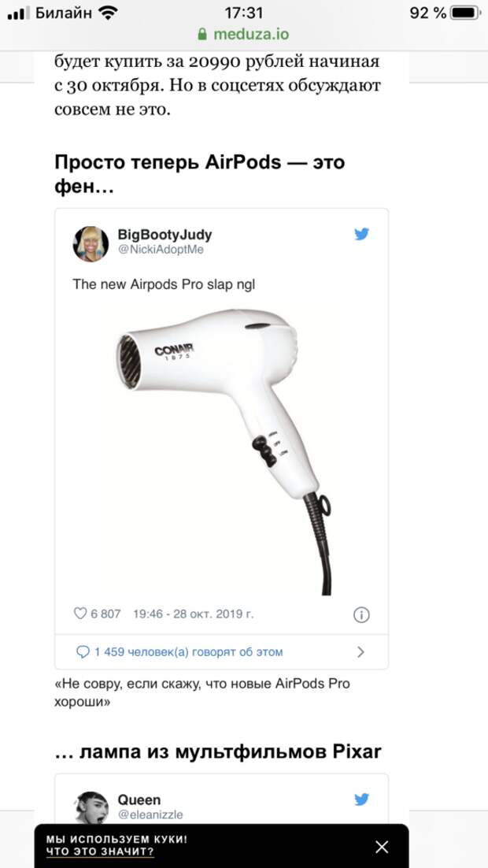Screen dimensions: 488x868
Task: Open the Conair hair dryer image
Action: tap(221, 451)
